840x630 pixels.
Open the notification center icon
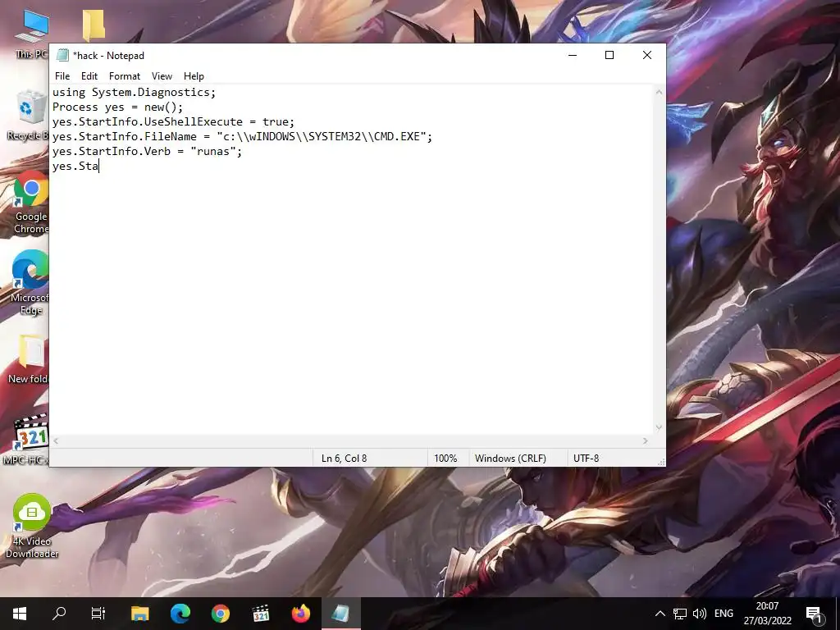(x=815, y=614)
